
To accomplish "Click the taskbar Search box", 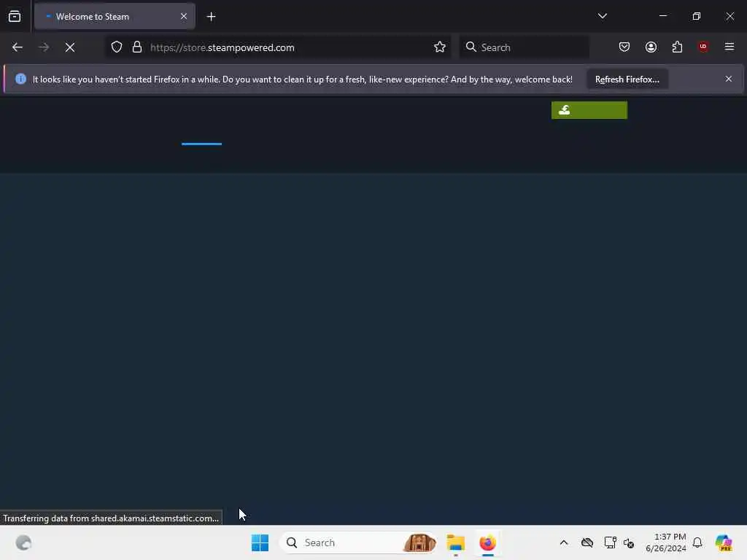I will 358,542.
